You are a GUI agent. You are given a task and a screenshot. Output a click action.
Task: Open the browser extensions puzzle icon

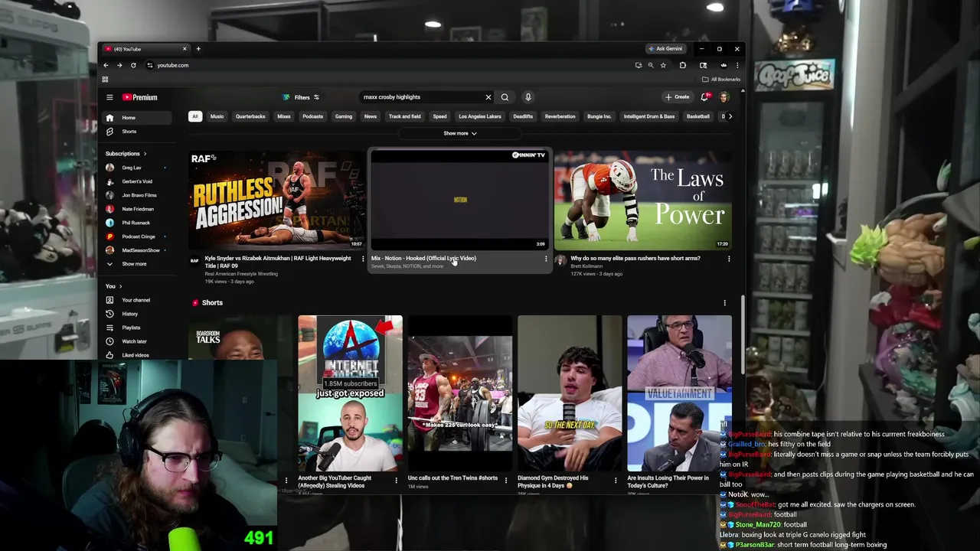tap(683, 65)
